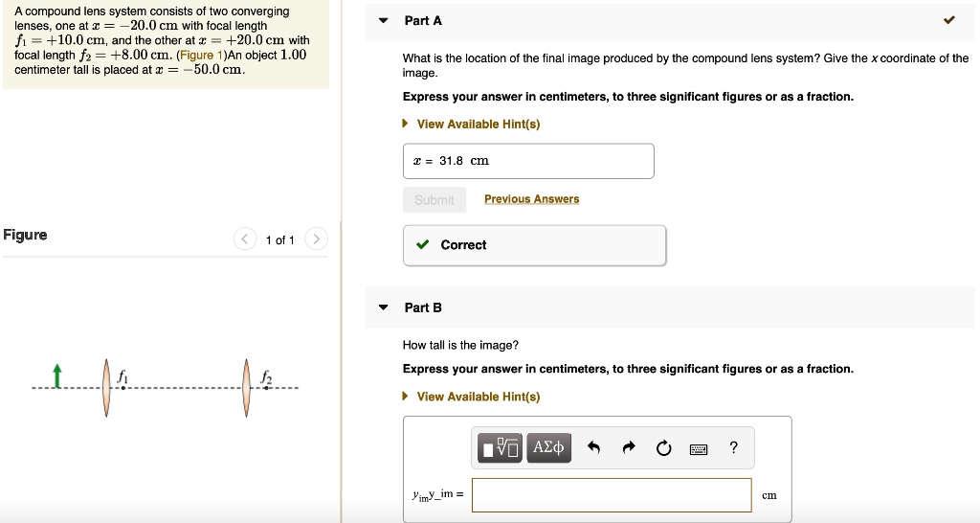Open the Previous Answers link

coord(531,199)
